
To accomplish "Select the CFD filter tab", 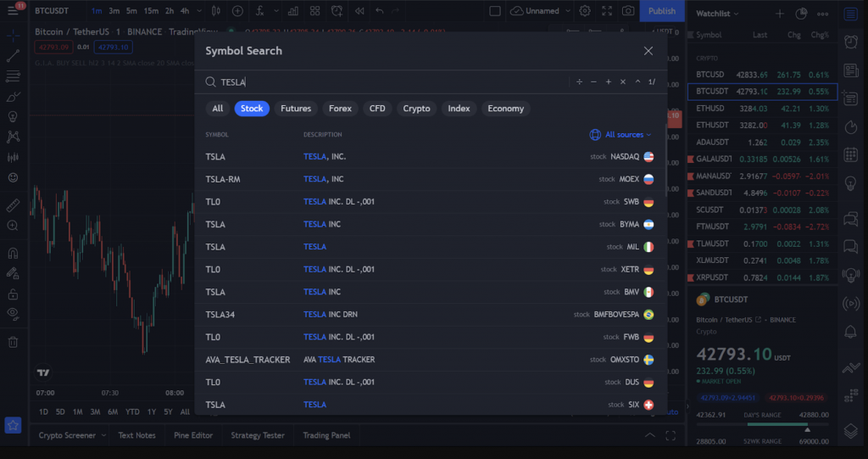I will click(x=377, y=109).
